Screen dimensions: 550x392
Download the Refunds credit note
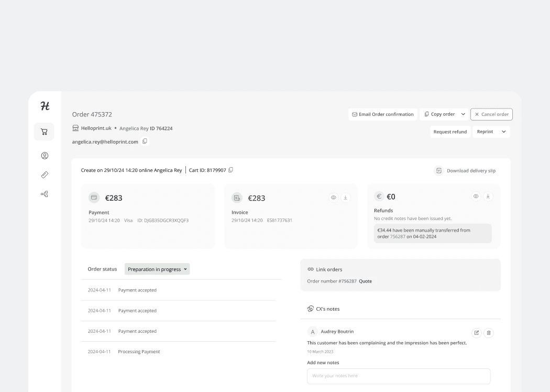488,196
